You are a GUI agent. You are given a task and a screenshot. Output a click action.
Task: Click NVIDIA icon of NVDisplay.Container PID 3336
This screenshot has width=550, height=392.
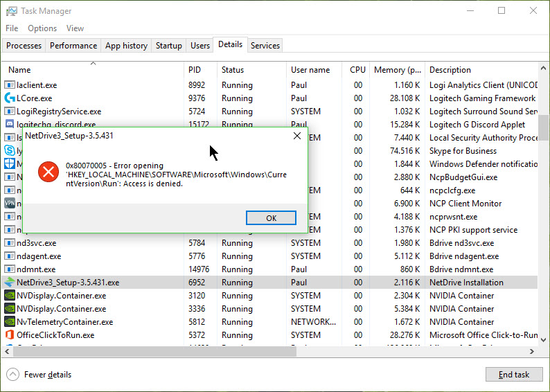click(x=10, y=309)
